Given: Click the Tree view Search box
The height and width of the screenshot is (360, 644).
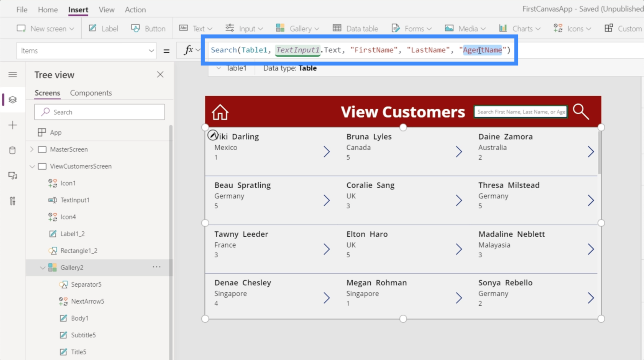Looking at the screenshot, I should (99, 112).
